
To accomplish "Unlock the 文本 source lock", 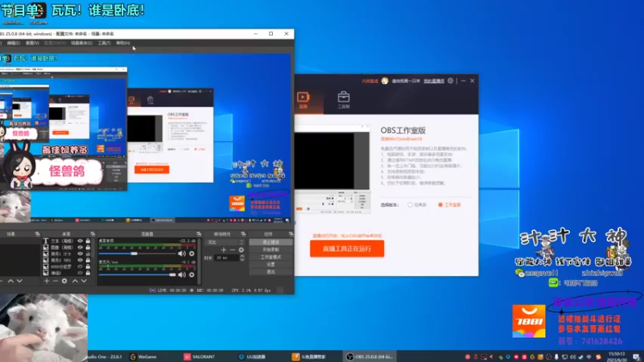I will (x=88, y=241).
